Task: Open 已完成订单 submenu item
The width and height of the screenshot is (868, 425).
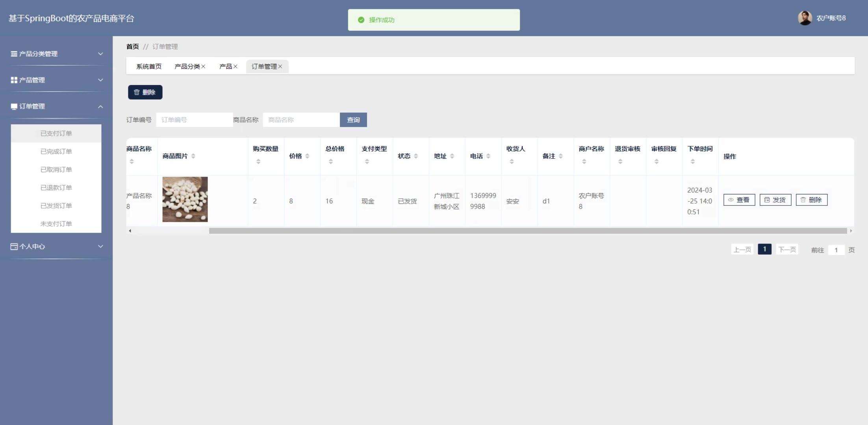Action: [x=56, y=152]
